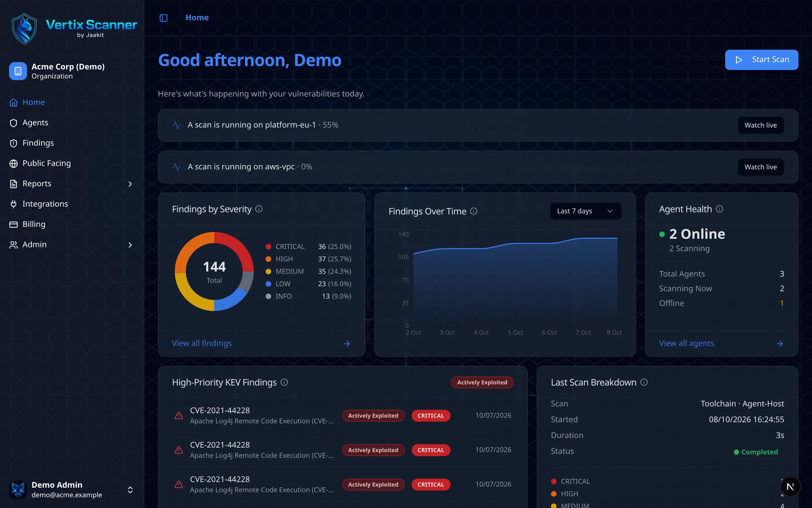Expand the Demo Admin account switcher

point(130,490)
